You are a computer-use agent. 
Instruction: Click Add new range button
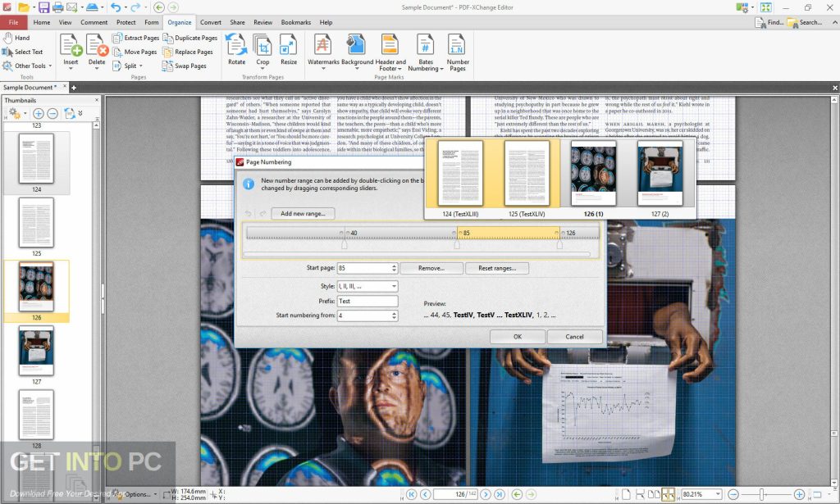coord(303,213)
